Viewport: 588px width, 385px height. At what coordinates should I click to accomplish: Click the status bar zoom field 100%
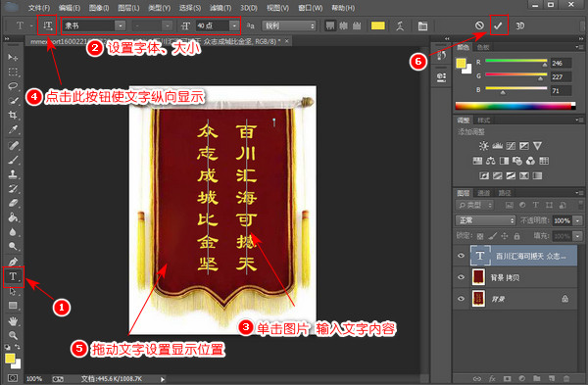tap(34, 379)
